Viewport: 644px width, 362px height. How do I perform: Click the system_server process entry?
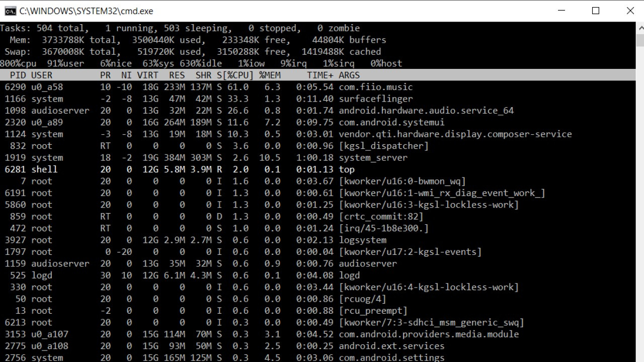click(x=373, y=158)
